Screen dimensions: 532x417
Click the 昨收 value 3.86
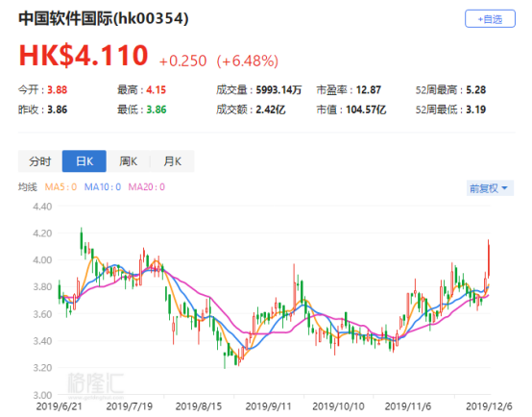tap(57, 110)
